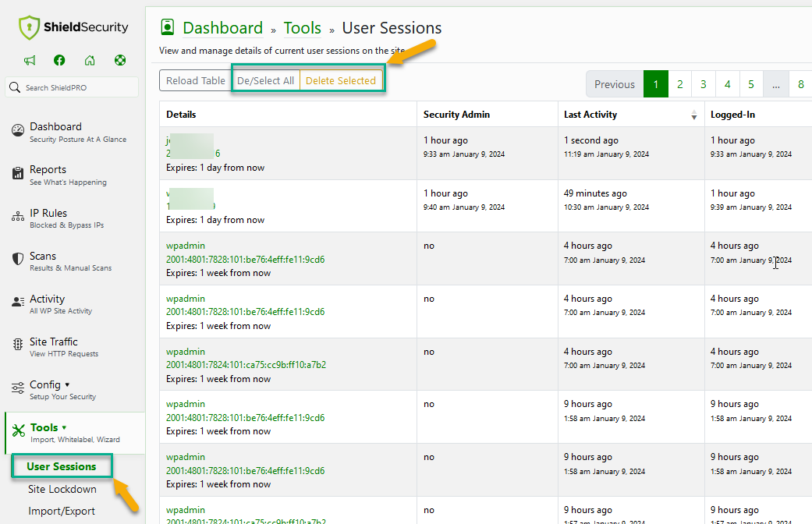This screenshot has width=812, height=524.
Task: Click the Reports chart icon
Action: point(17,170)
